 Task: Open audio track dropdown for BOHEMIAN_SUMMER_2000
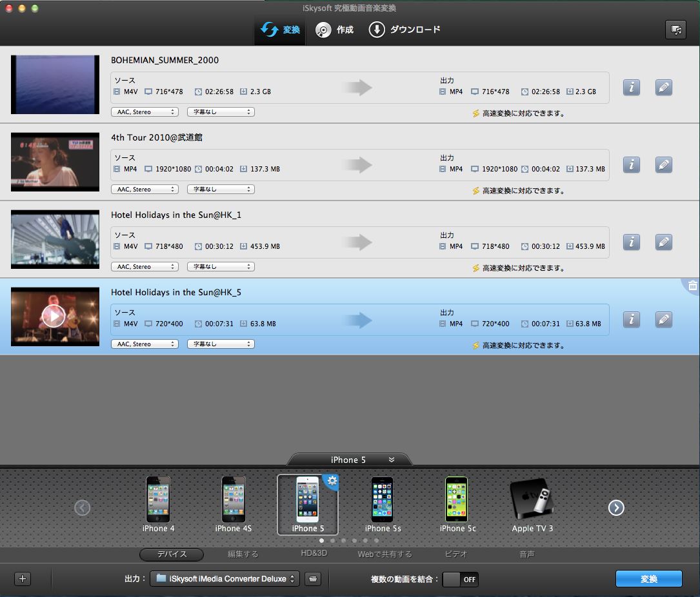coord(145,112)
